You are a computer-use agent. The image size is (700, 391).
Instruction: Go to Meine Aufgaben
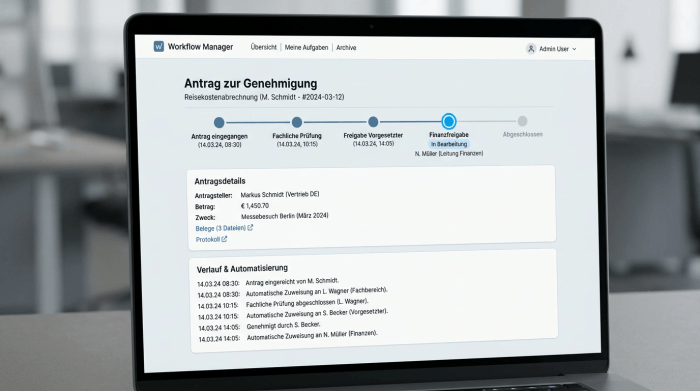coord(306,47)
